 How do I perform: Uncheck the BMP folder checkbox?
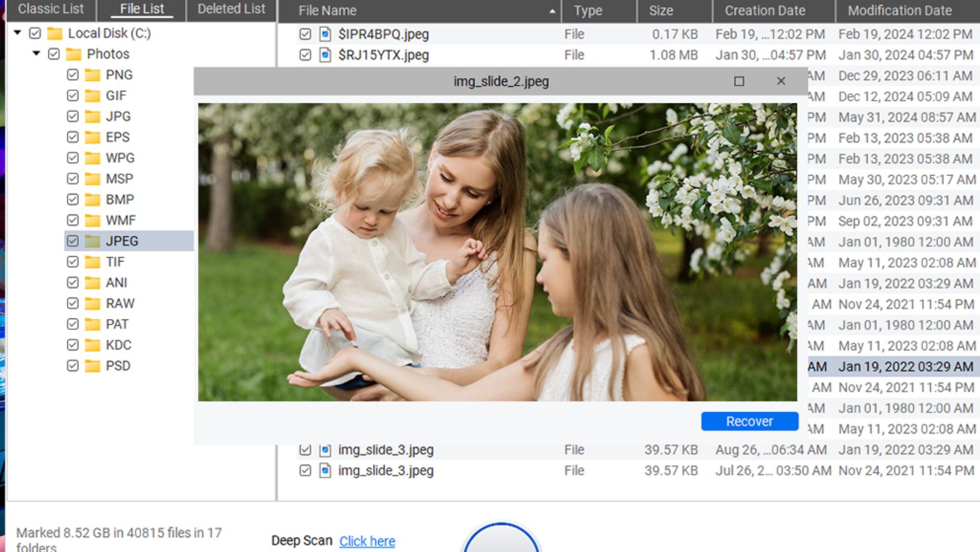coord(73,200)
